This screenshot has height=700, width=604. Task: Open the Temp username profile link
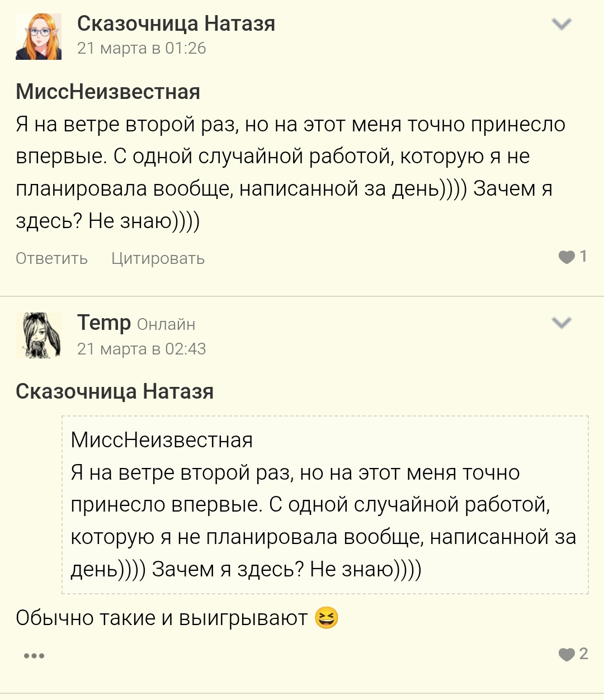[103, 323]
